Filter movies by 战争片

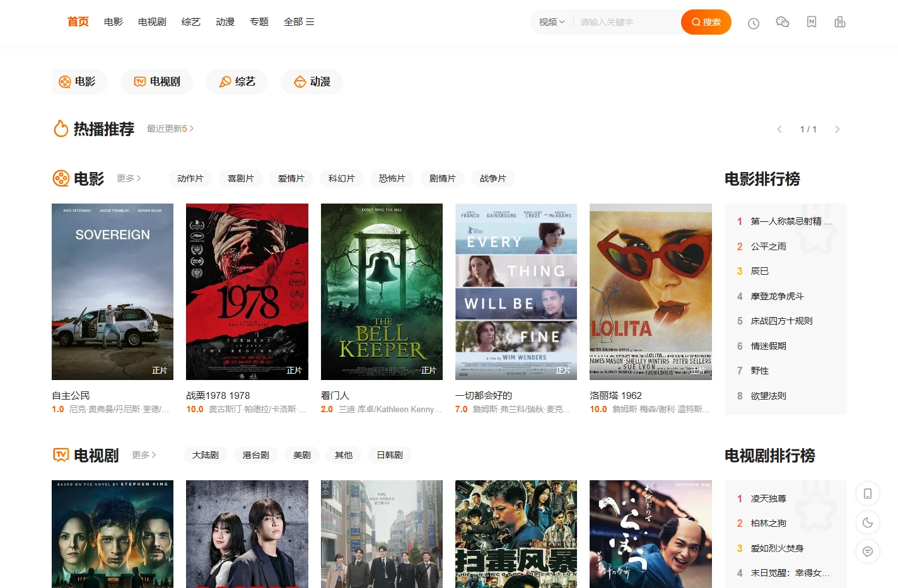(493, 178)
